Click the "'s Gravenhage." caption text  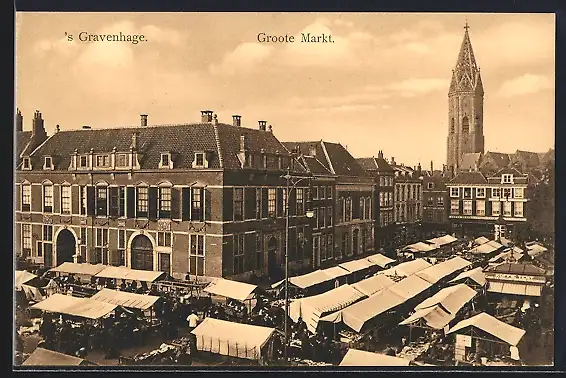[x=106, y=37]
